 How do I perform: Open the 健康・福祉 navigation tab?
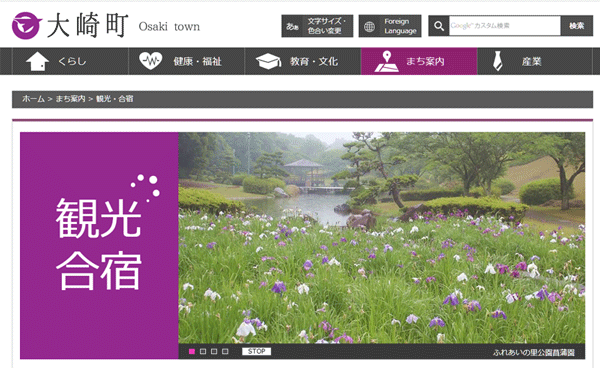[187, 61]
